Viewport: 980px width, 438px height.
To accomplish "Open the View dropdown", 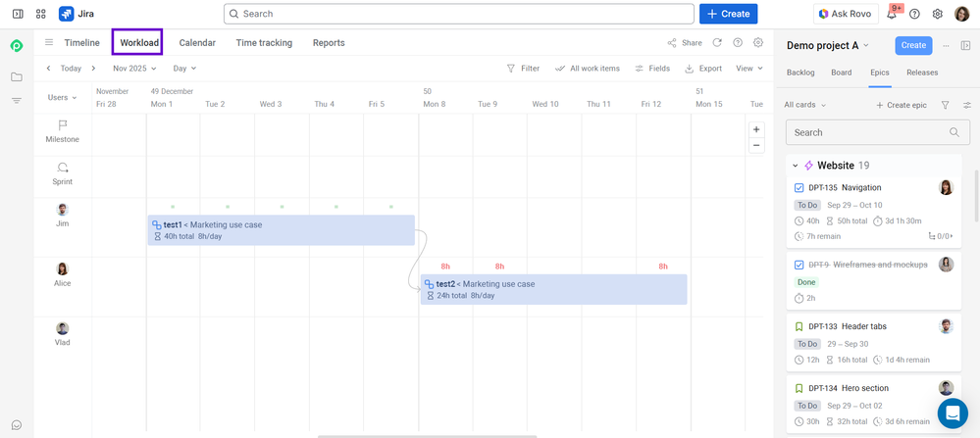I will click(x=749, y=69).
